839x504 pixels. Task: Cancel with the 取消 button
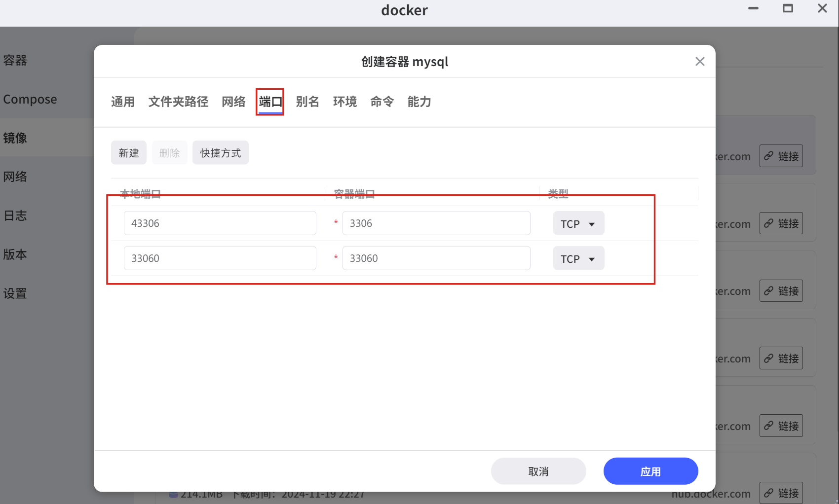click(538, 471)
